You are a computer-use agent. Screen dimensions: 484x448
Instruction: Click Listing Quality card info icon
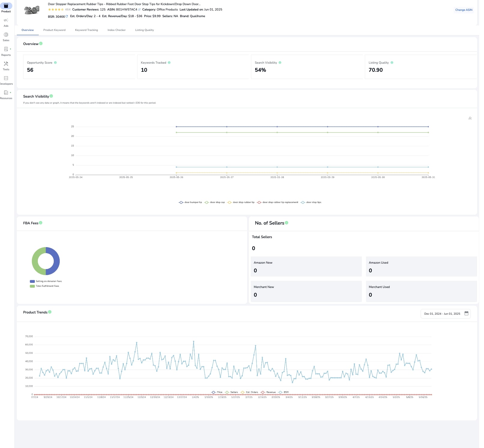pos(392,63)
